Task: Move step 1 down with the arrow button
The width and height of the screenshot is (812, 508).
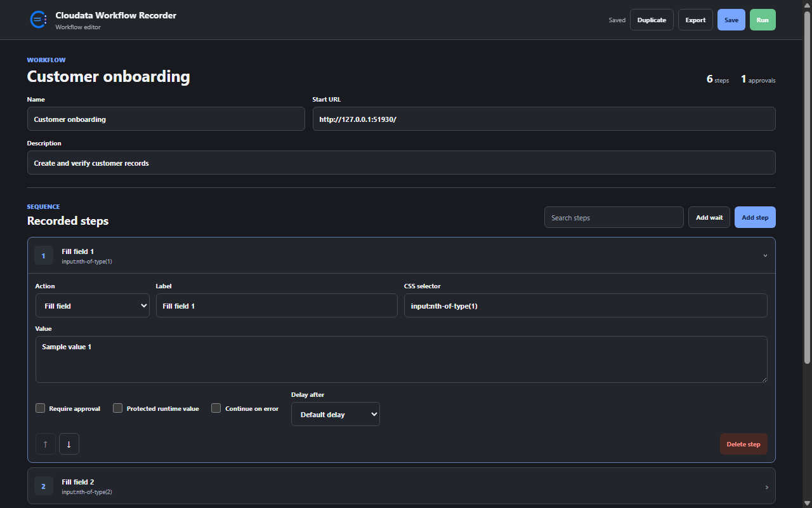Action: [x=69, y=444]
